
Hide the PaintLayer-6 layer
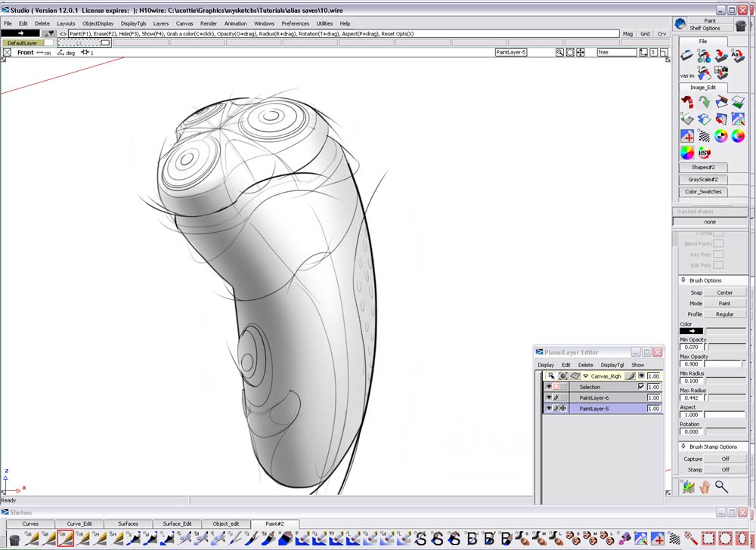(x=549, y=397)
